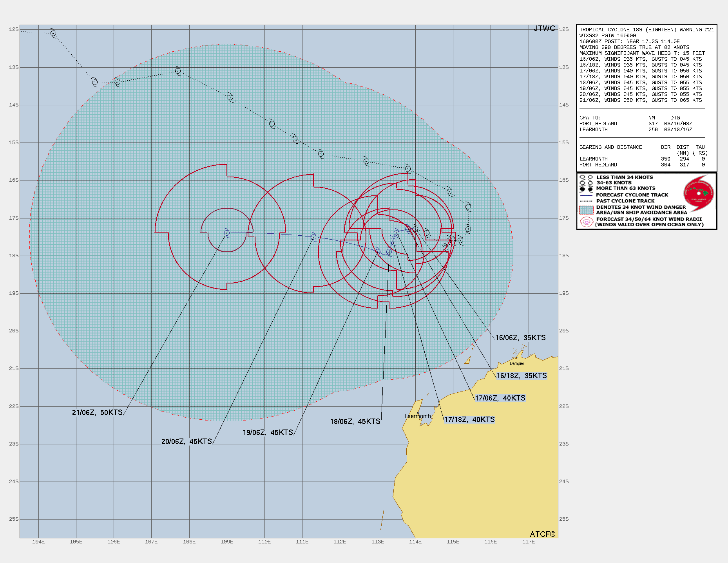
Task: Click the LEARMONTH row under CPA TO
Action: pos(636,130)
